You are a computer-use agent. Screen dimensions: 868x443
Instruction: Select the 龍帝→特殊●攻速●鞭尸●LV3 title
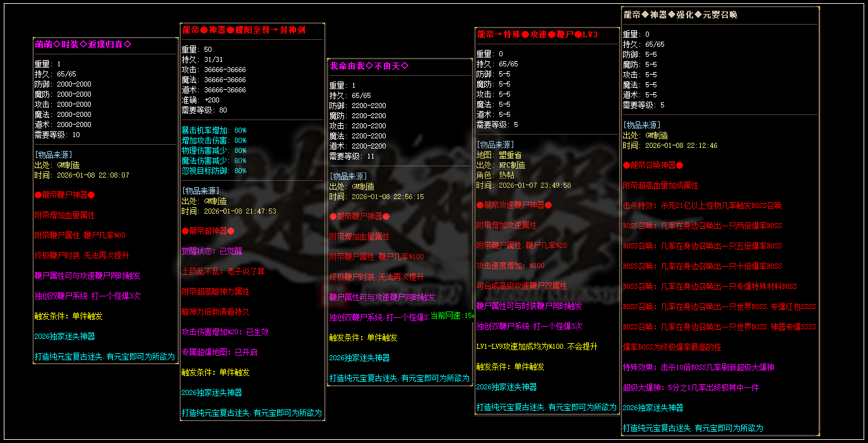click(537, 34)
